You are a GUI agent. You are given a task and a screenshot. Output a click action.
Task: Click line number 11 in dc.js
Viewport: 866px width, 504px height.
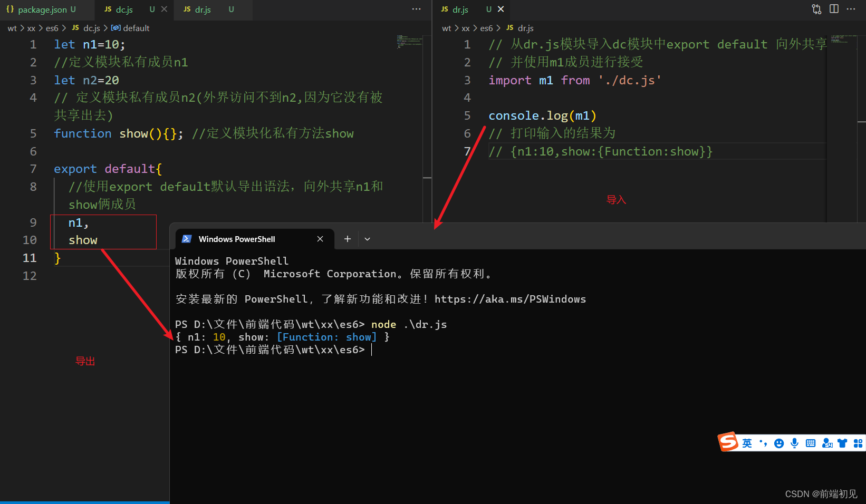point(30,258)
